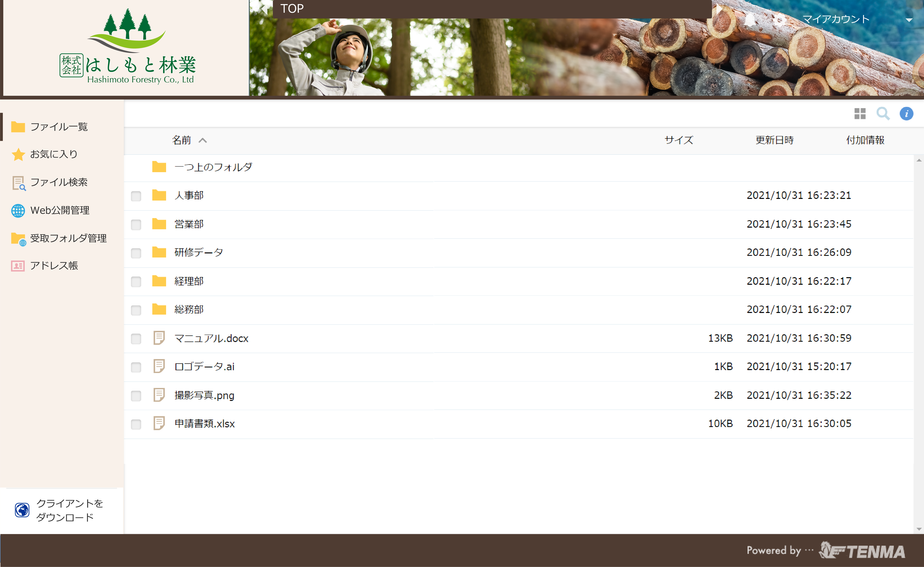Switch to grid thumbnail view
The width and height of the screenshot is (924, 567).
860,113
